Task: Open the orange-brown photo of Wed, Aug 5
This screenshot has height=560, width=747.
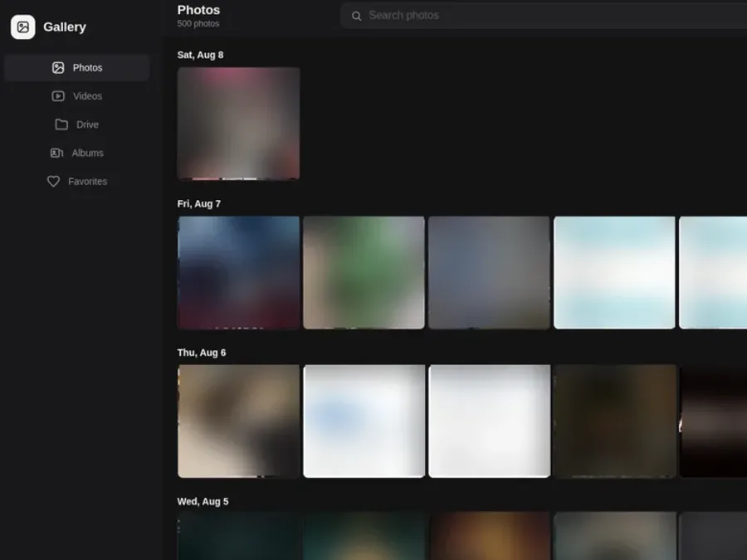Action: 489,536
